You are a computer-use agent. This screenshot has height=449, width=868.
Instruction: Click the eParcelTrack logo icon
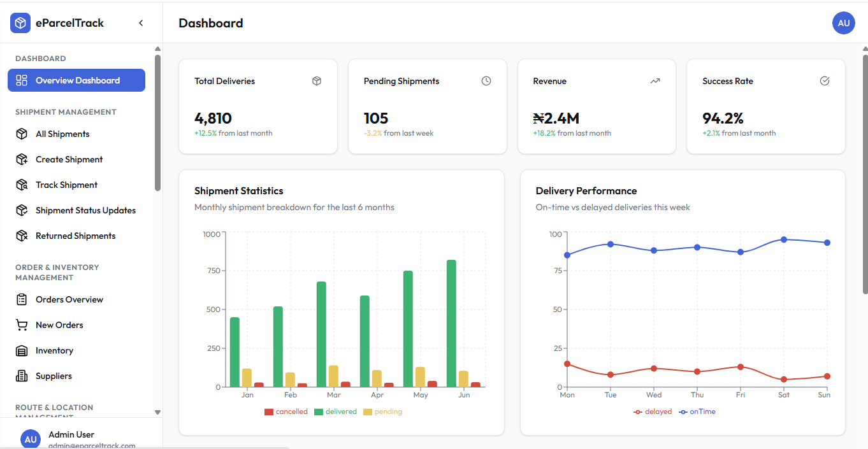point(20,22)
